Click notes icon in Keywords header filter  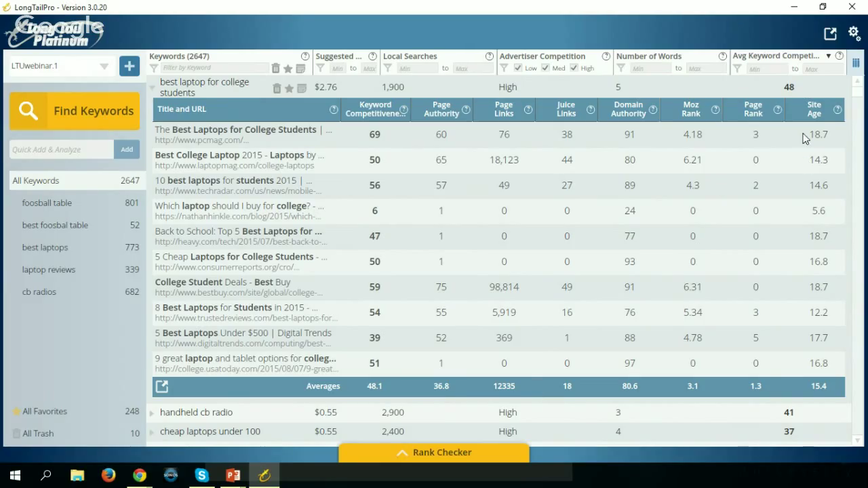coord(300,68)
